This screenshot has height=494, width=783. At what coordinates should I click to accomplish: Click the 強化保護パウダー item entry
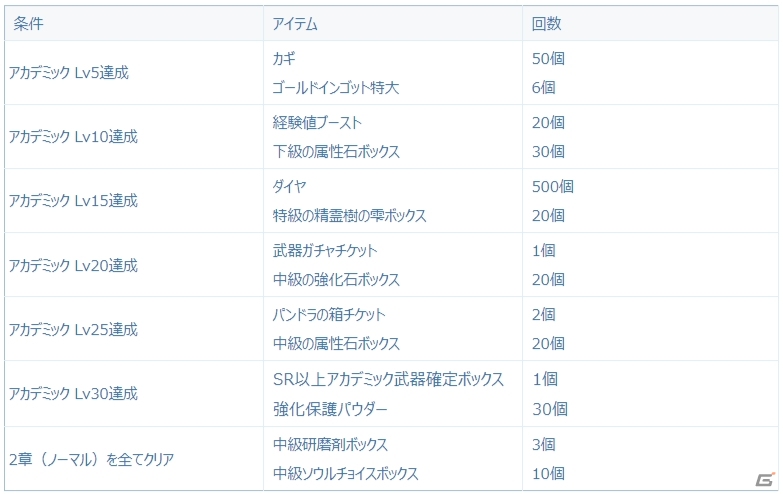330,409
